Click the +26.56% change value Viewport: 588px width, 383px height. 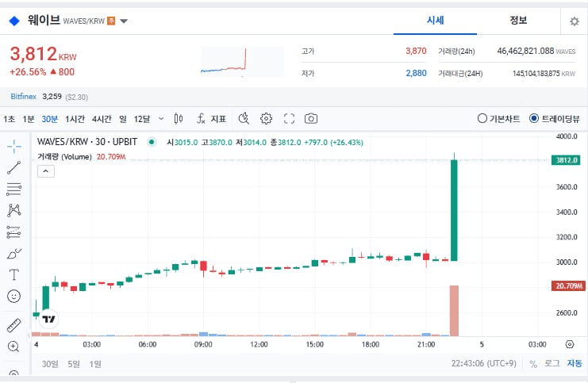(28, 72)
